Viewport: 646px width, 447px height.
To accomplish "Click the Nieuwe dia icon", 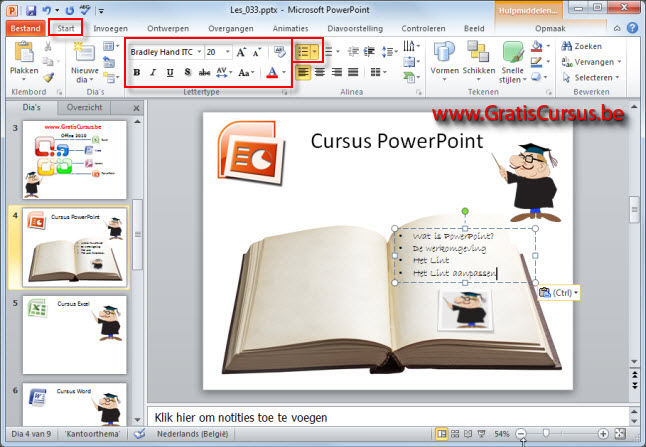I will click(84, 52).
